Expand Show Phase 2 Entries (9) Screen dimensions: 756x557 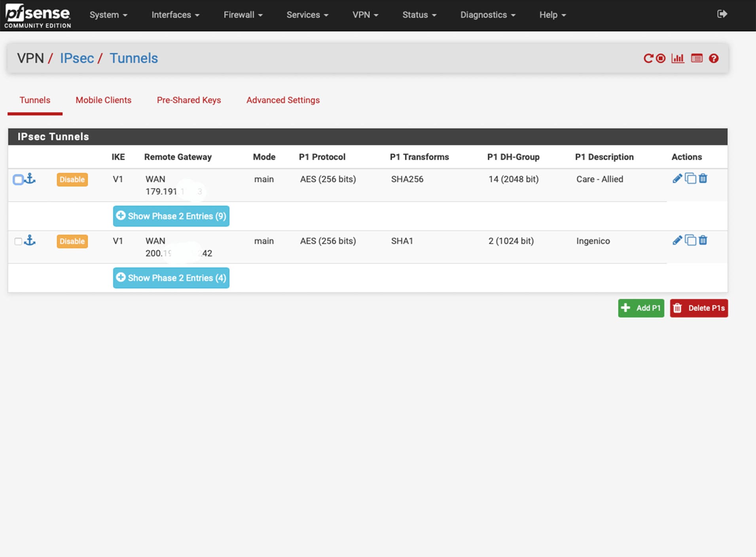pyautogui.click(x=171, y=216)
